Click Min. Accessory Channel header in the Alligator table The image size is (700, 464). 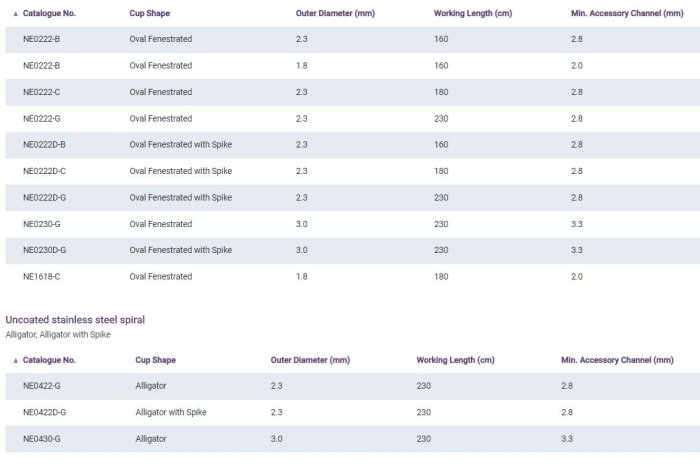[x=617, y=360]
